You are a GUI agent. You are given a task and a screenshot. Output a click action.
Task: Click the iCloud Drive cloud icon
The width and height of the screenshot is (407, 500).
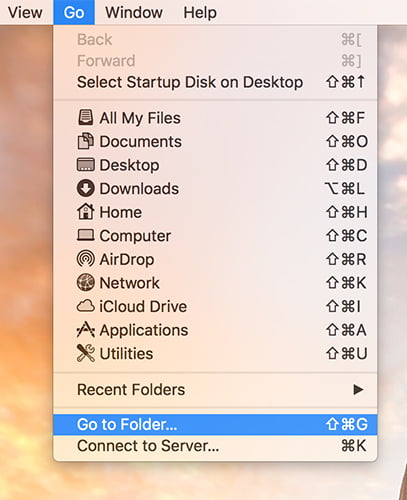86,306
